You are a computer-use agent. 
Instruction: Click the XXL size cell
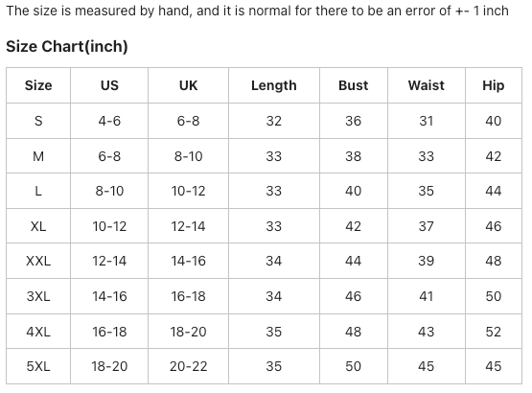38,261
